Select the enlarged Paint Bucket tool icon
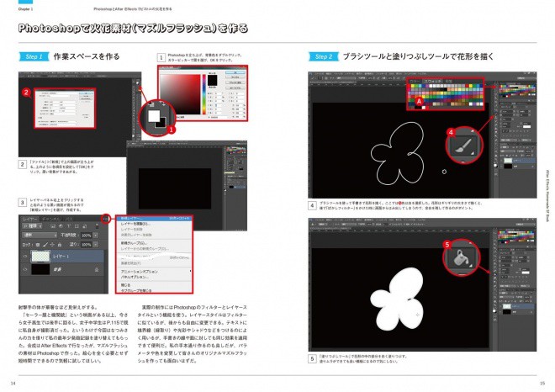The width and height of the screenshot is (555, 392). click(460, 257)
